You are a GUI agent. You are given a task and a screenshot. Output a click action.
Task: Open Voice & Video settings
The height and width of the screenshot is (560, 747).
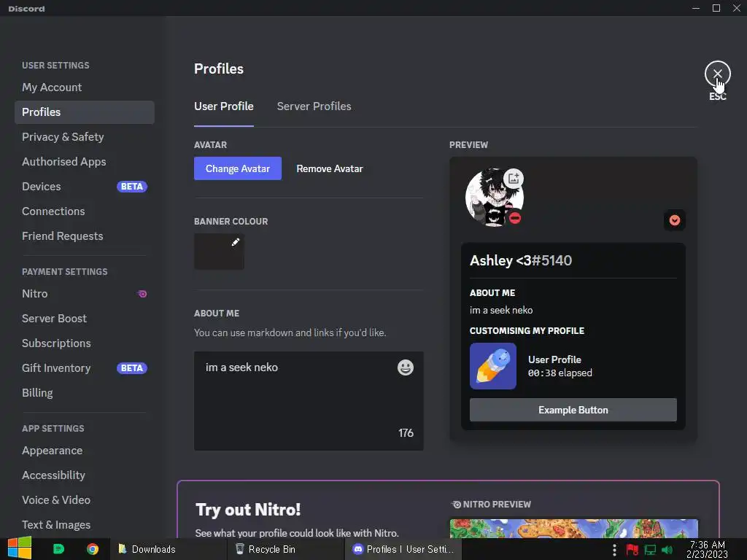coord(85,499)
